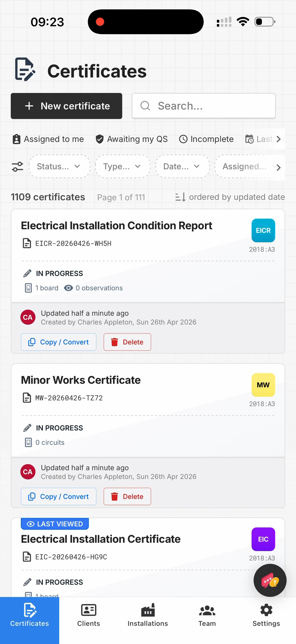
Task: Switch to the Clients tab
Action: point(89,615)
